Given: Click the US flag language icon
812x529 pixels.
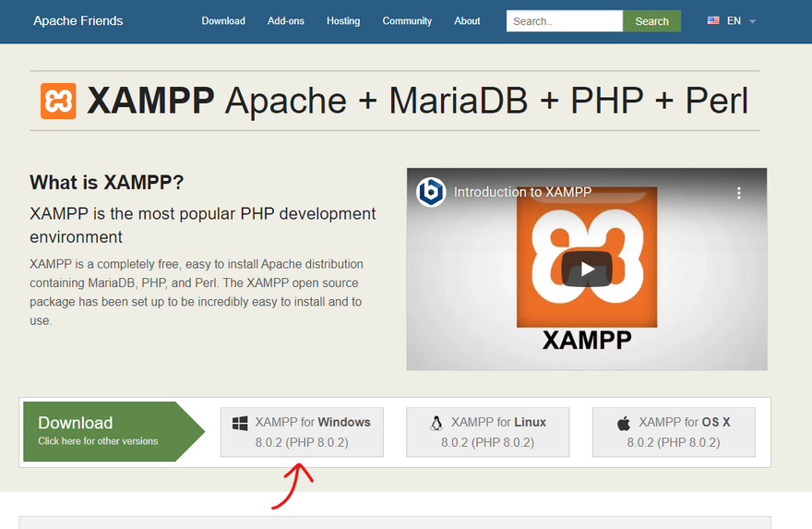Looking at the screenshot, I should [713, 20].
